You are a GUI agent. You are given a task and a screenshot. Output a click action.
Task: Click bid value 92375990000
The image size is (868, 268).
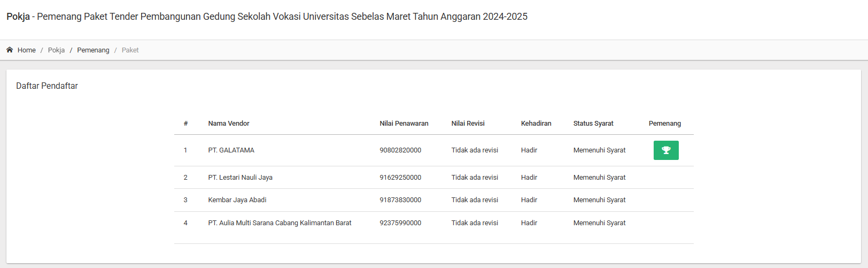pos(400,223)
